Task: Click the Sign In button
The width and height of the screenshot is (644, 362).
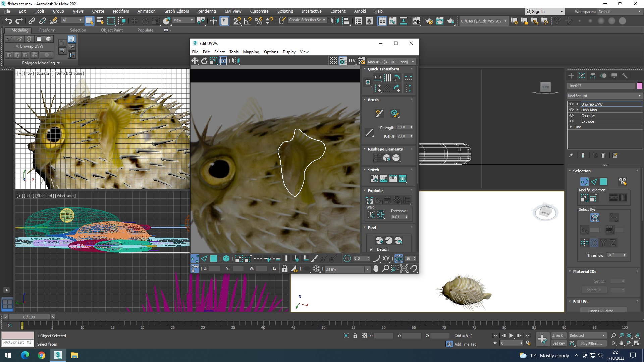Action: pyautogui.click(x=544, y=12)
